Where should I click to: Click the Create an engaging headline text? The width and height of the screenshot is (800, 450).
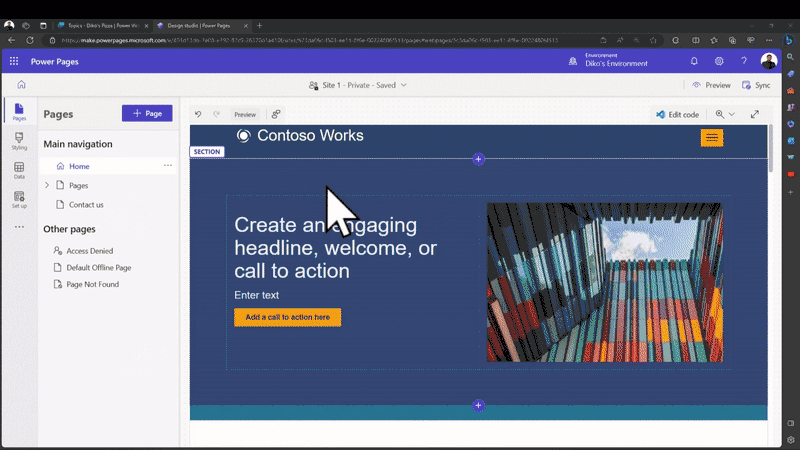click(335, 248)
